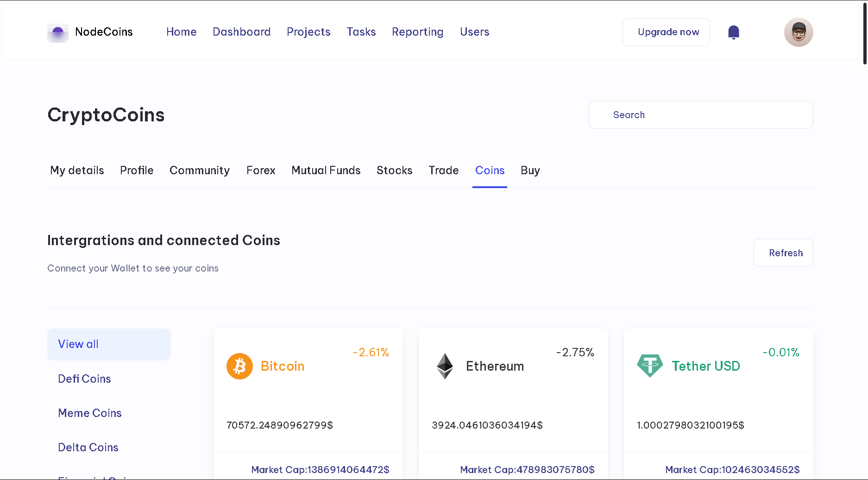Click the Upgrade now button
This screenshot has width=868, height=480.
click(666, 32)
